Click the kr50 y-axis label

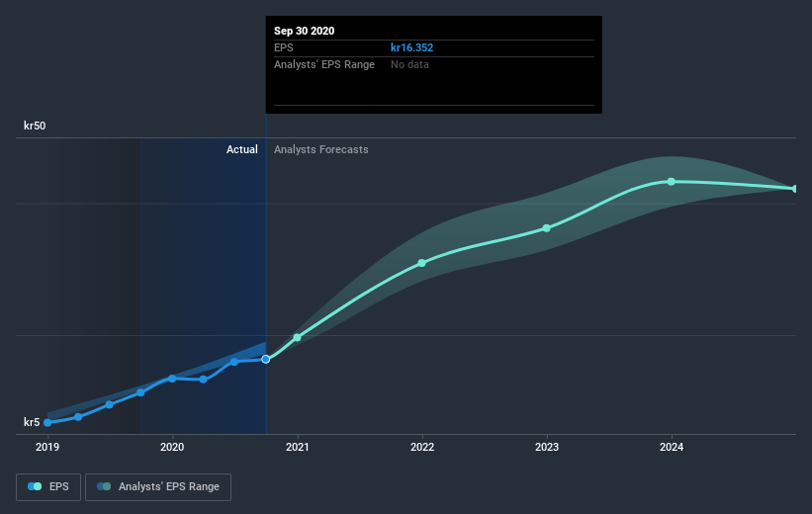click(35, 126)
